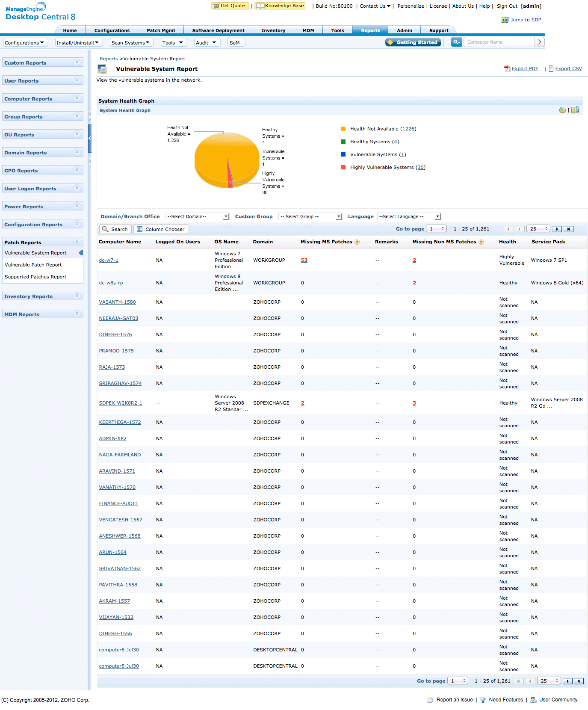Switch graph to bar chart view
588x710 pixels.
pyautogui.click(x=575, y=110)
